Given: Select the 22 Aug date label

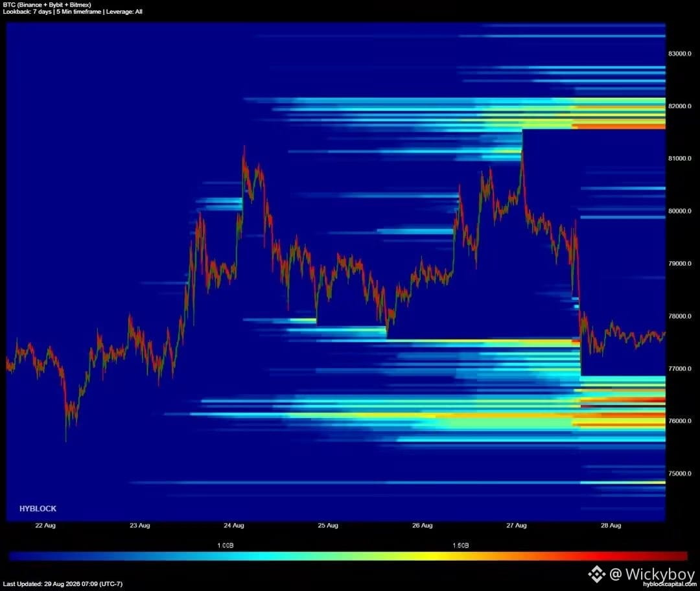Looking at the screenshot, I should (45, 526).
